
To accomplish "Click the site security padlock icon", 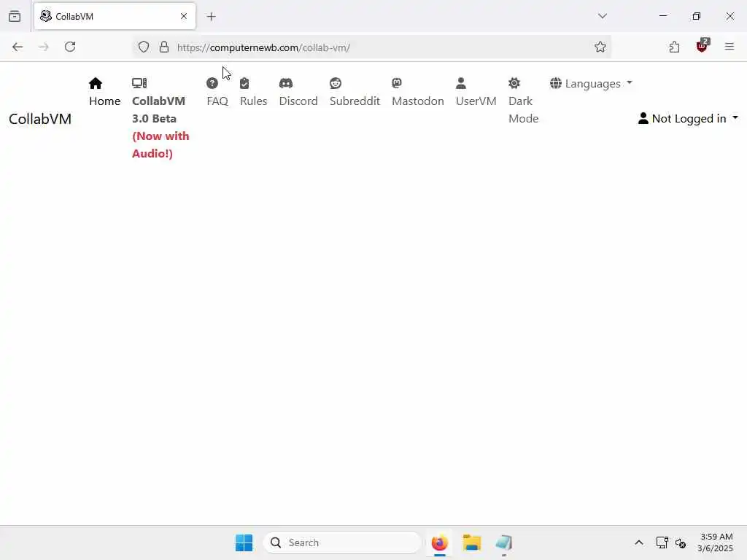I will (164, 47).
